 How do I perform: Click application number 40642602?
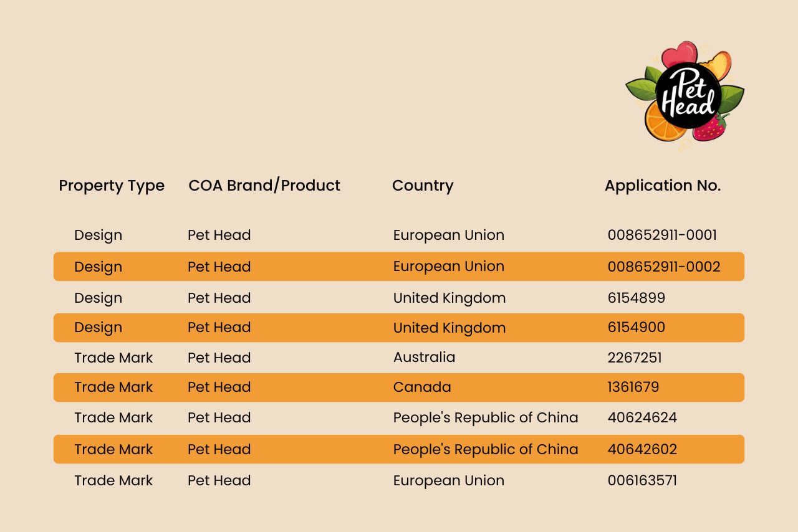[642, 450]
